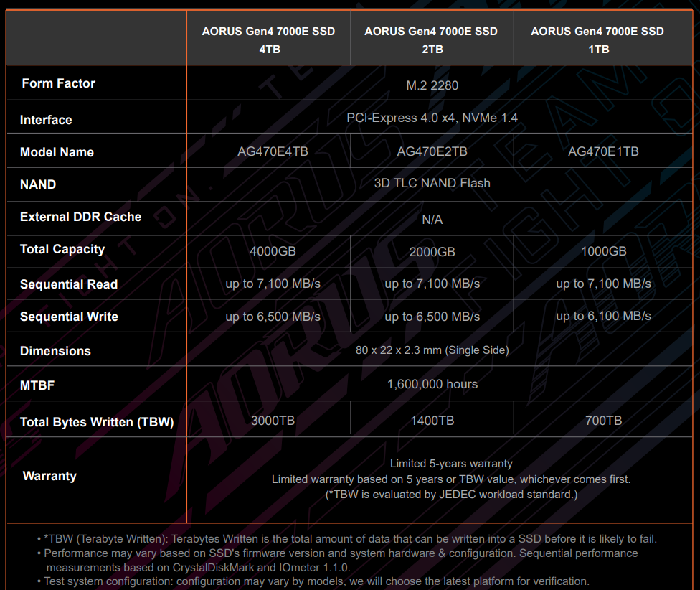
Task: Select the Dimensions row label
Action: point(55,351)
